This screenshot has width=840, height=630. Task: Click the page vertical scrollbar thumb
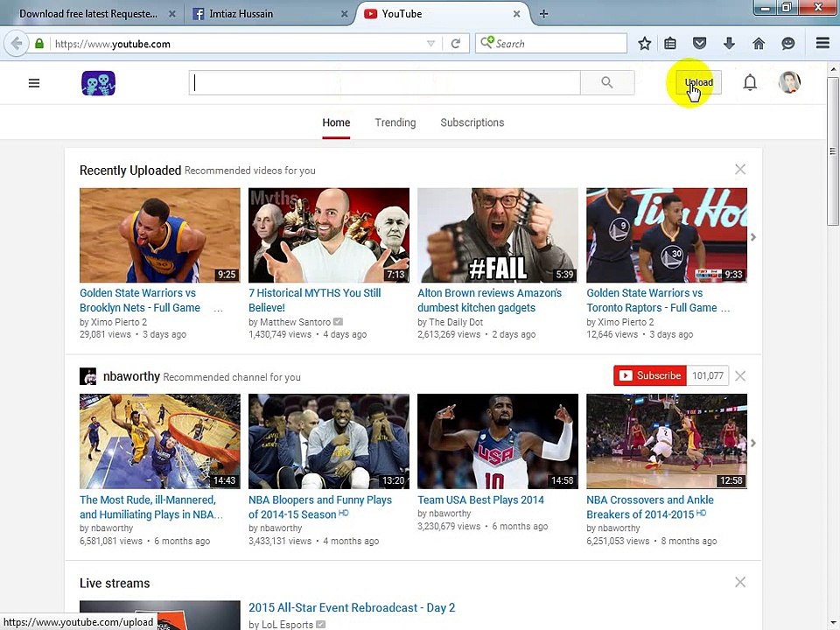point(832,151)
